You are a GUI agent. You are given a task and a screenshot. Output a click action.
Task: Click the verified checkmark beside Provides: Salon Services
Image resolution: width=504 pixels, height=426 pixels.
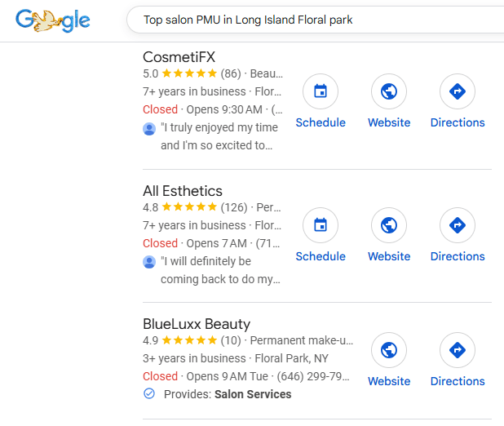(149, 394)
